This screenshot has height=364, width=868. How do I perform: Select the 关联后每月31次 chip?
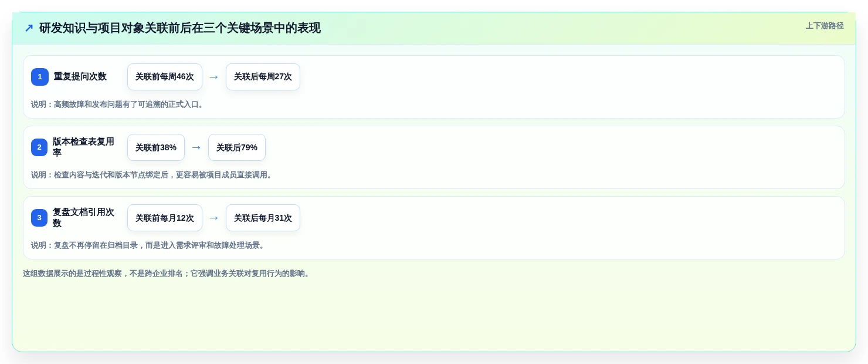(263, 218)
